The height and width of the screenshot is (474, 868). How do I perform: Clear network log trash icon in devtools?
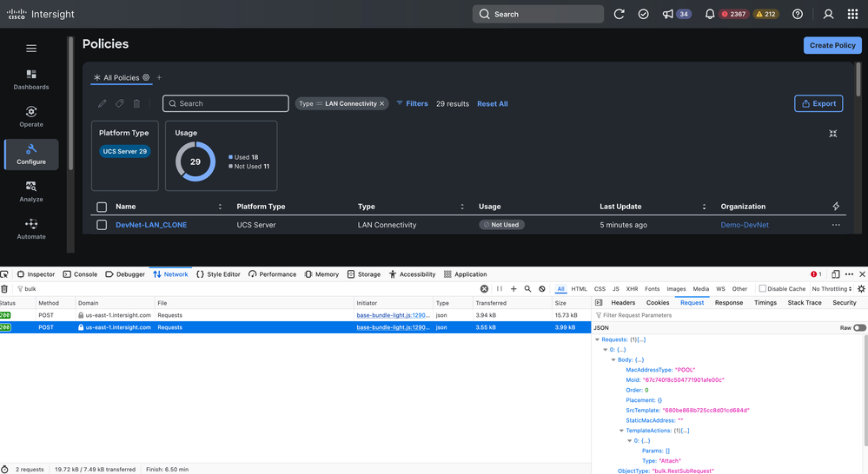coord(4,289)
